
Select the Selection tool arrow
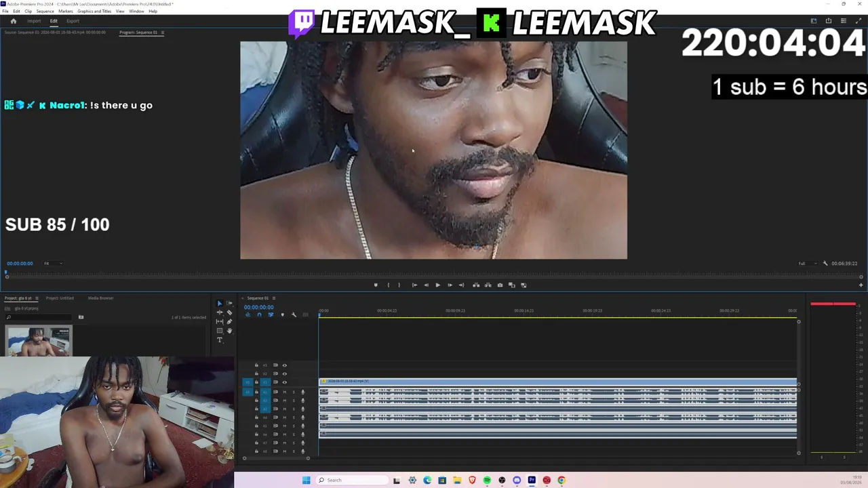pos(219,304)
